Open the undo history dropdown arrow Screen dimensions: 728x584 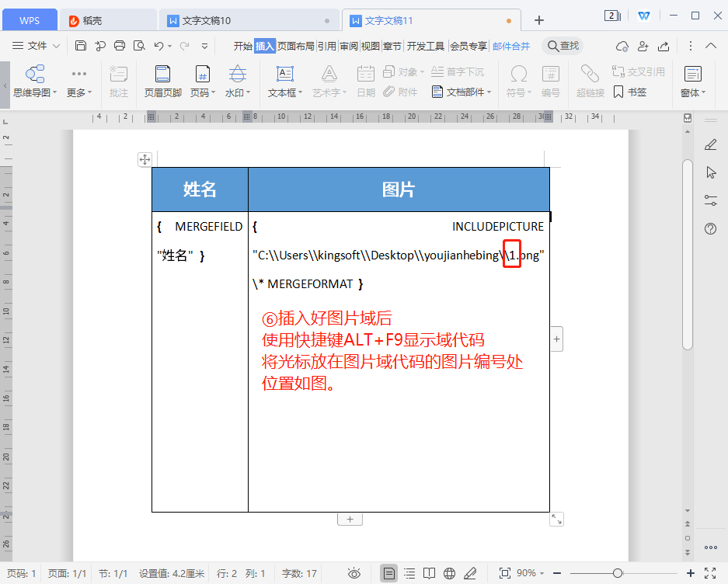(x=170, y=46)
